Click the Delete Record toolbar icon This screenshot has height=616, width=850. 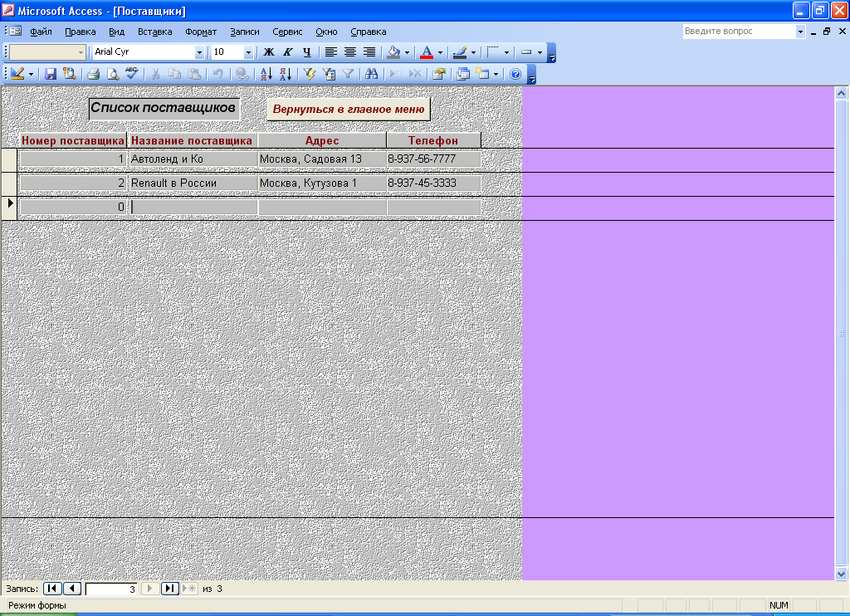(x=415, y=74)
